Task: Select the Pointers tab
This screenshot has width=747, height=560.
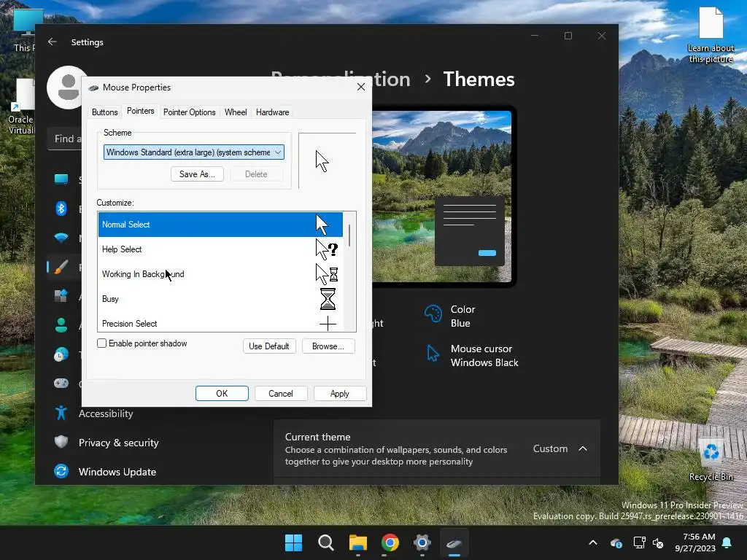Action: (141, 111)
